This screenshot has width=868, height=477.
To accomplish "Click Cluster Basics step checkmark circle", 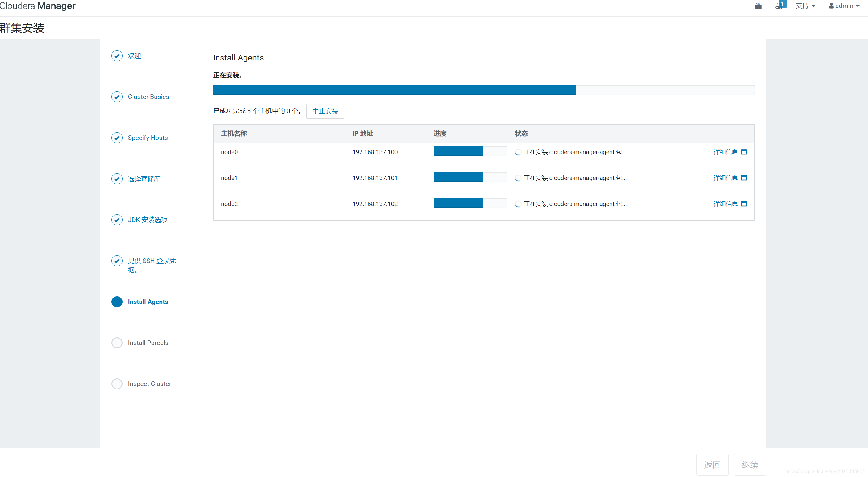I will coord(117,97).
